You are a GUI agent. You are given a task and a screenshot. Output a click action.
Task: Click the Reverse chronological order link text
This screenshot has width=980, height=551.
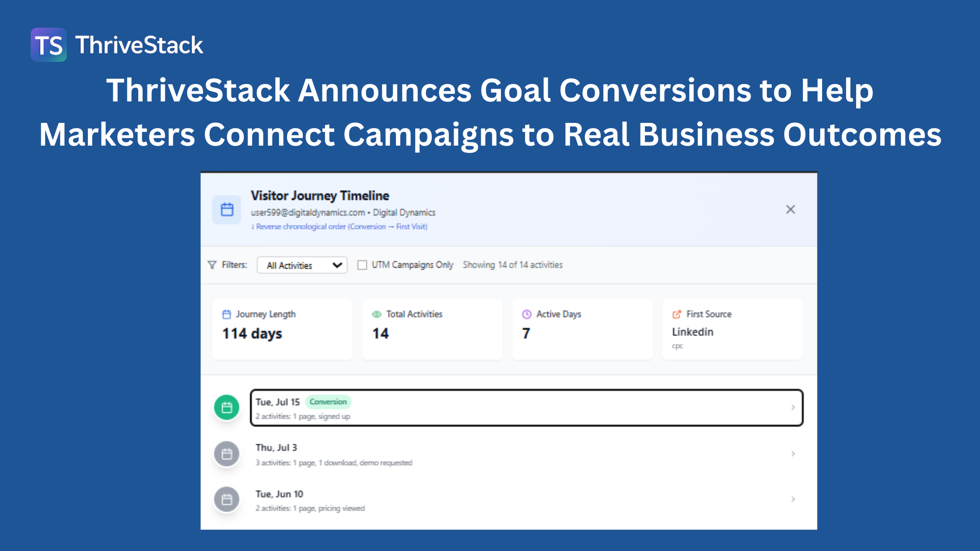pyautogui.click(x=339, y=227)
